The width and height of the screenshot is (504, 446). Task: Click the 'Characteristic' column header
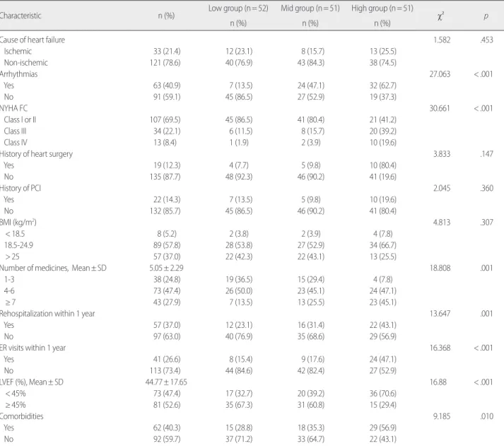click(20, 16)
